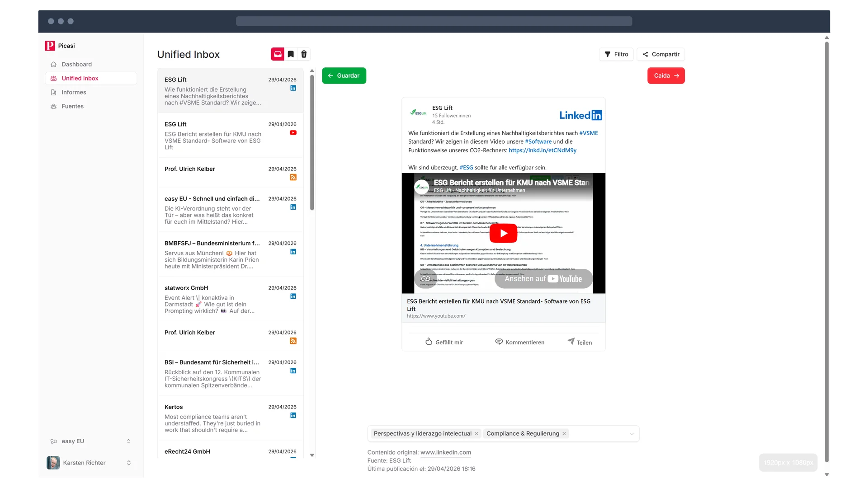Screen dimensions: 868x488
Task: Click the share icon in Compartir
Action: click(645, 54)
